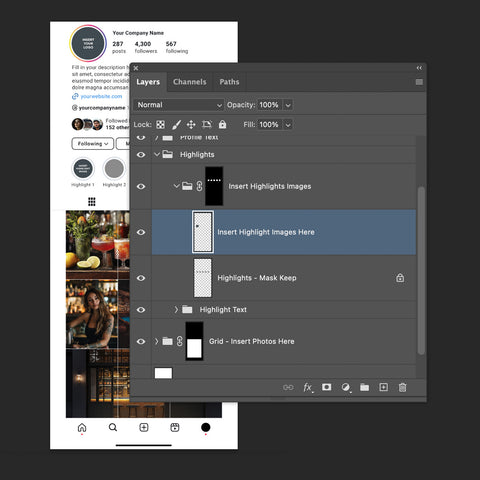
Task: Hide the Highlights group
Action: tap(141, 155)
